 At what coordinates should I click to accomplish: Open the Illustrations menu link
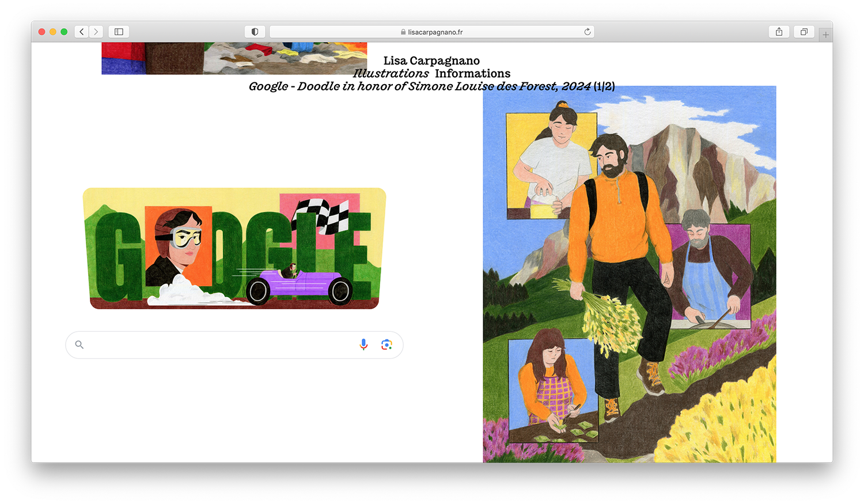tap(391, 74)
